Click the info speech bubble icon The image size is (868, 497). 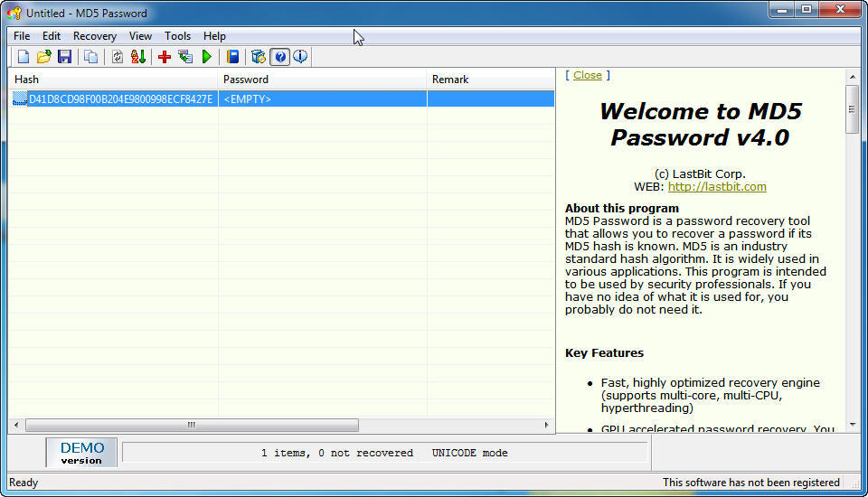point(300,56)
